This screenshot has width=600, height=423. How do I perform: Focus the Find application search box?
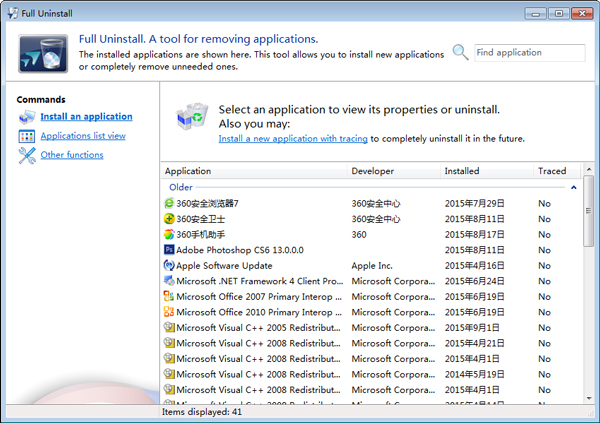pos(530,52)
